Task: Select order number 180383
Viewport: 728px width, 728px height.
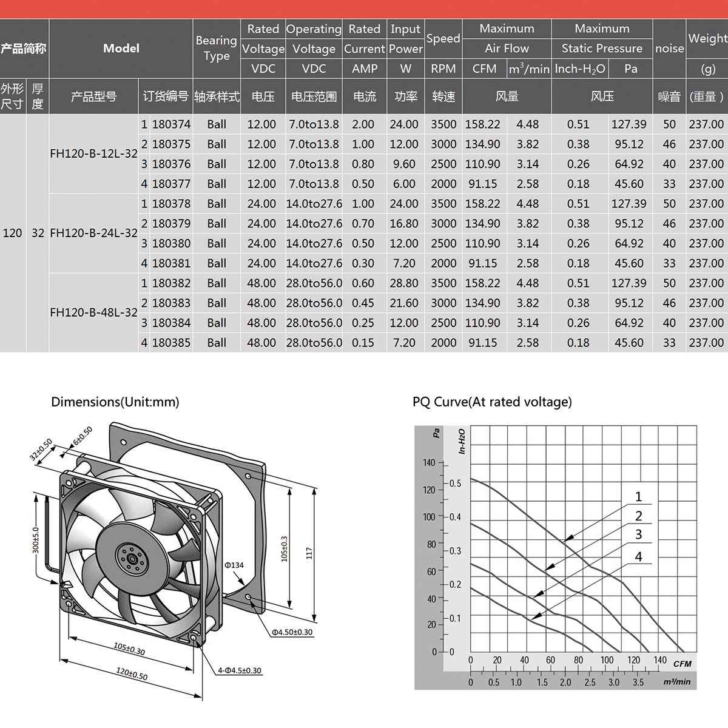Action: pyautogui.click(x=171, y=303)
